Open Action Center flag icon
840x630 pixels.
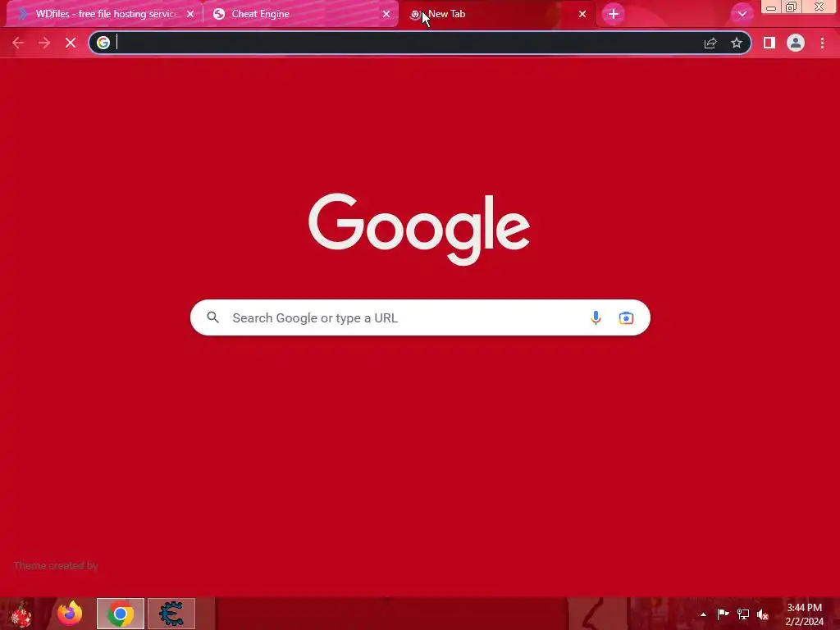[x=723, y=614]
